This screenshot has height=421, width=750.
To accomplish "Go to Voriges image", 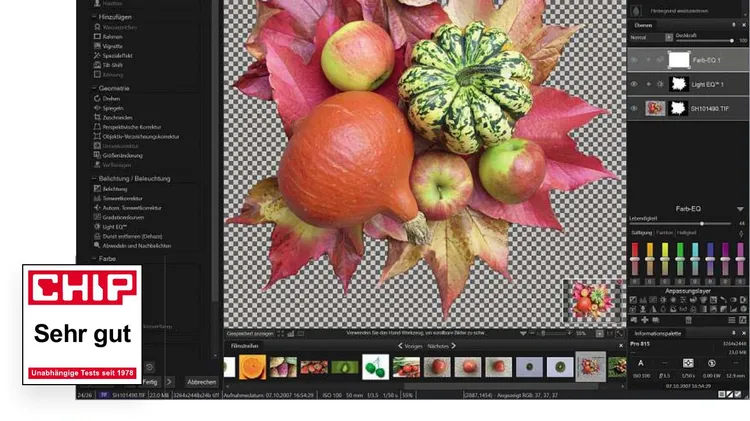I will pos(410,346).
